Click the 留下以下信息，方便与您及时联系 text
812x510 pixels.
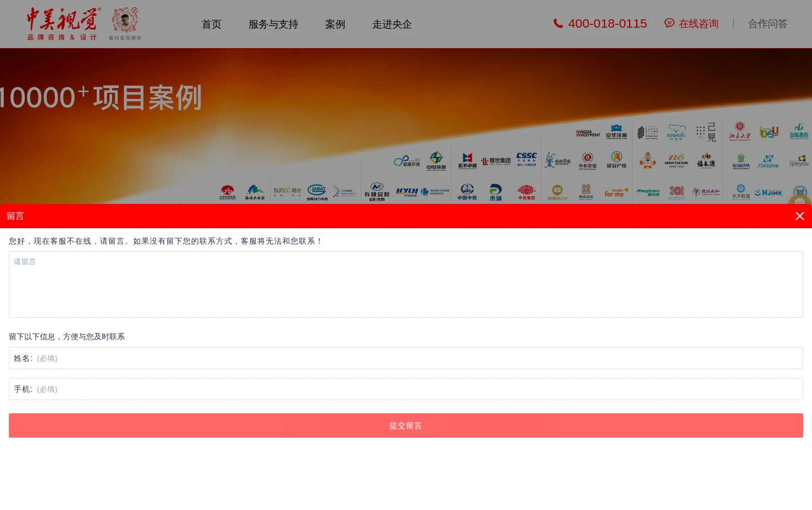click(67, 337)
